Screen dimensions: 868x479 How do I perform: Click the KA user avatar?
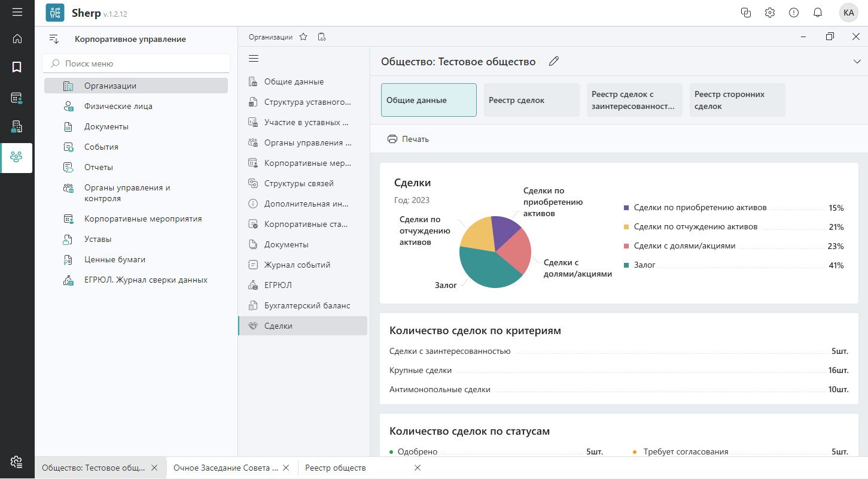pos(848,13)
